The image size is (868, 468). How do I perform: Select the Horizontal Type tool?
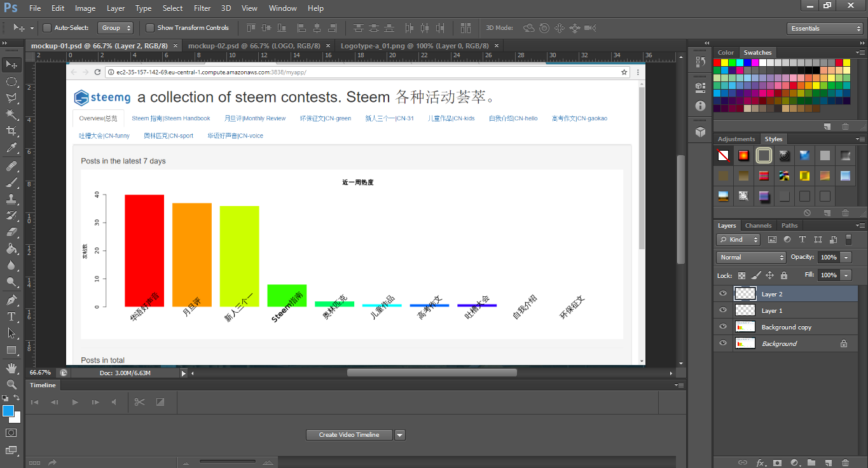[x=11, y=317]
